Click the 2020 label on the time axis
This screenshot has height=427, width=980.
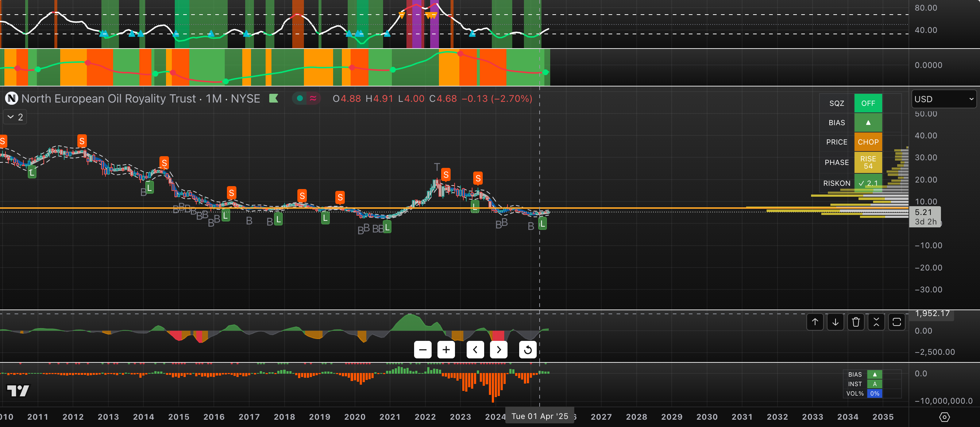(x=355, y=417)
